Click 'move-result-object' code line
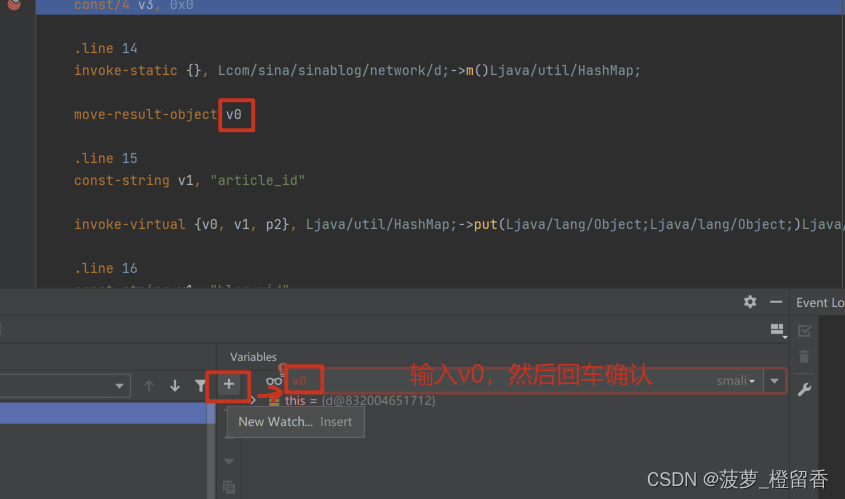The image size is (845, 499). 157,114
